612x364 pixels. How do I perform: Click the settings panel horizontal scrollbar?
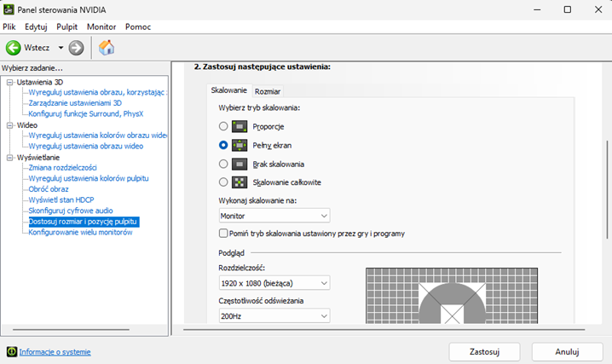(x=384, y=330)
